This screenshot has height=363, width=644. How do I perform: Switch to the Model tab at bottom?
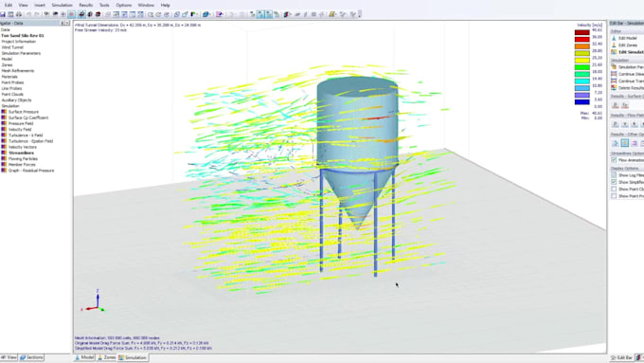(84, 357)
